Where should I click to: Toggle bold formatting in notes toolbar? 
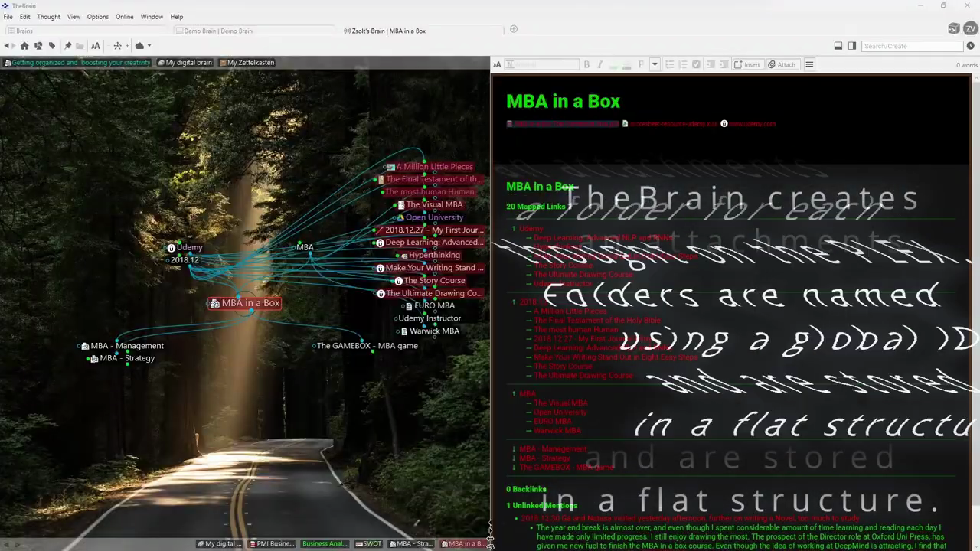coord(586,64)
